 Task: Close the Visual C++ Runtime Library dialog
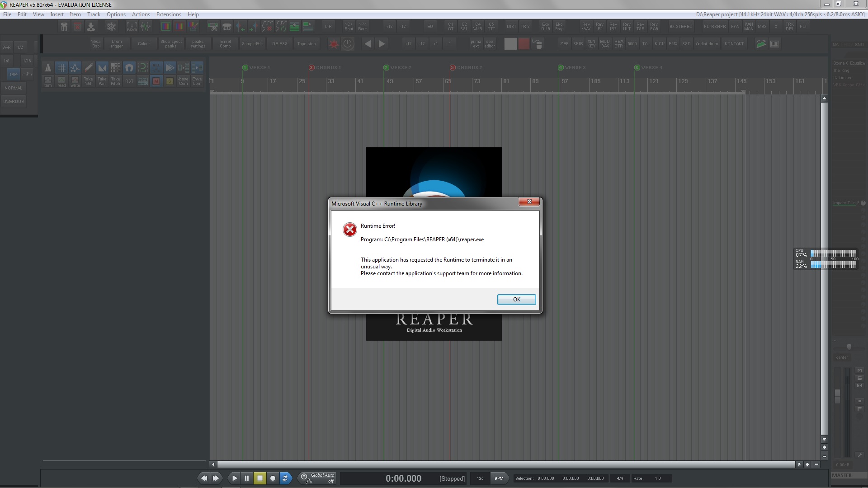tap(529, 202)
